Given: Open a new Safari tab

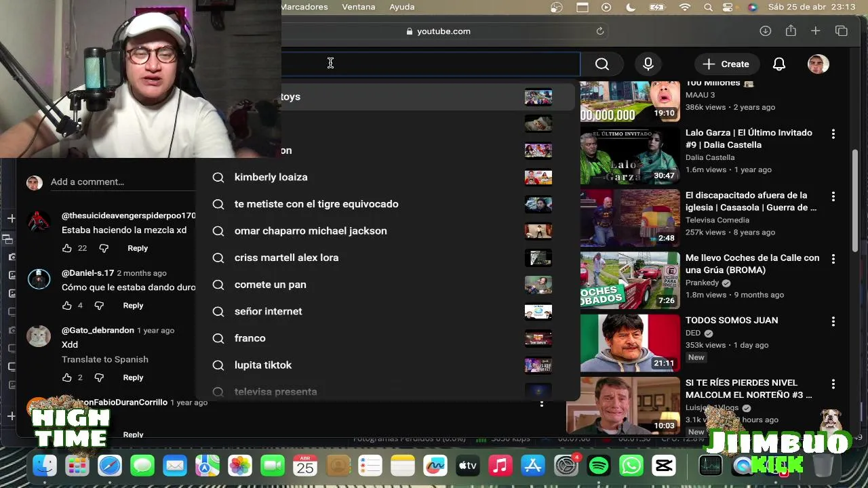Looking at the screenshot, I should coord(816,31).
